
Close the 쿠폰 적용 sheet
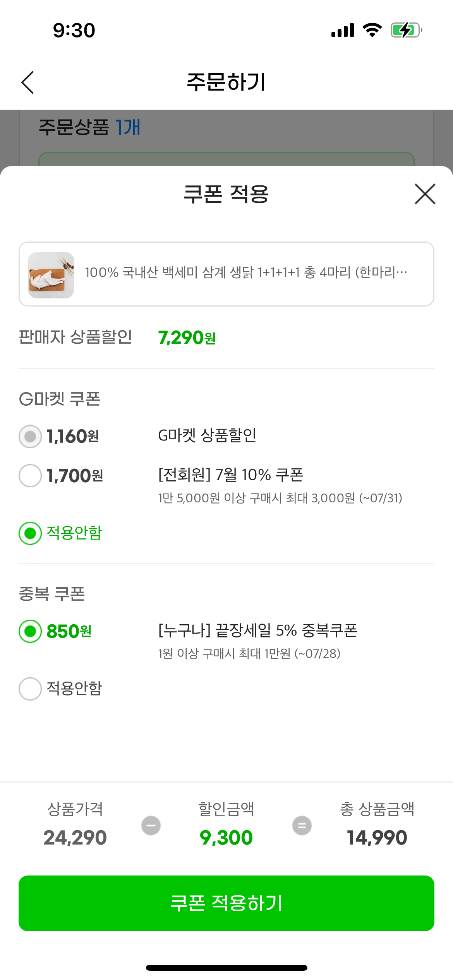[425, 194]
